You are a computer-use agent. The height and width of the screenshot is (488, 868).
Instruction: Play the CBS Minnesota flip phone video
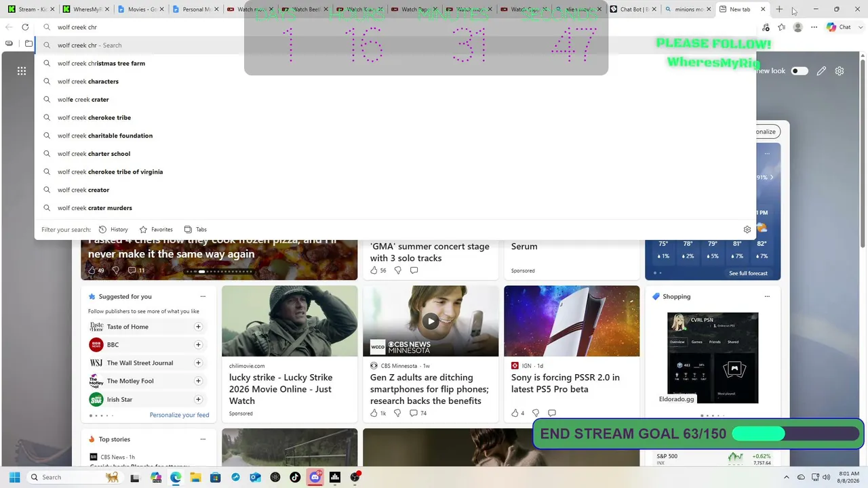click(x=431, y=321)
